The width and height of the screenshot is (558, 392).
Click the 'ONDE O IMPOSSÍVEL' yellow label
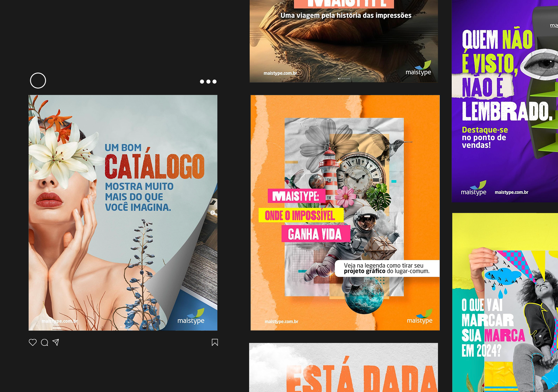(x=301, y=215)
